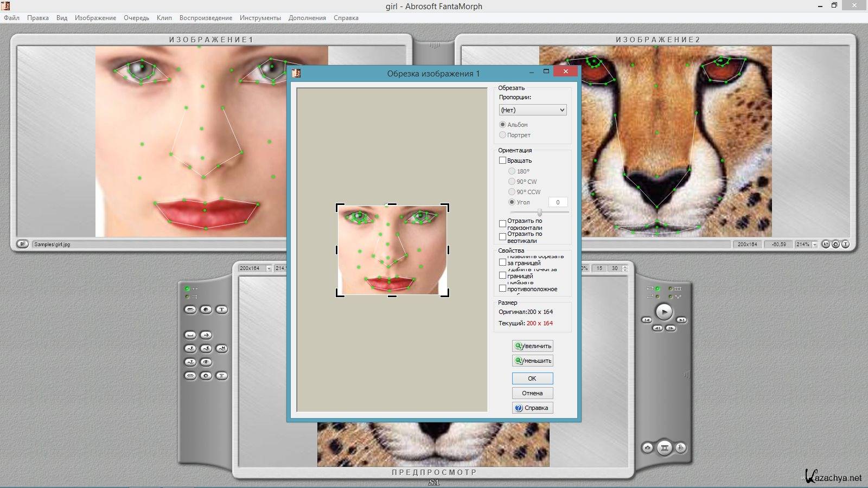Click the camera snapshot icon
This screenshot has height=488, width=868.
648,448
